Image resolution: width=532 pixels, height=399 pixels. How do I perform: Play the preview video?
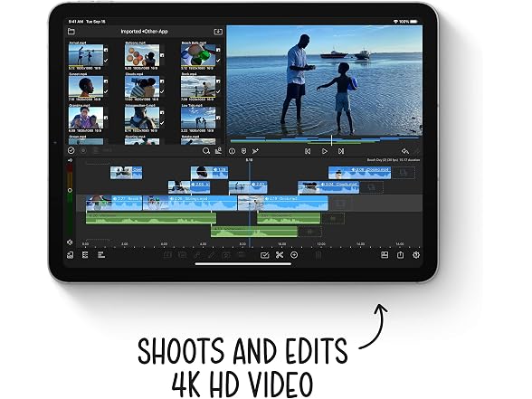pos(324,151)
